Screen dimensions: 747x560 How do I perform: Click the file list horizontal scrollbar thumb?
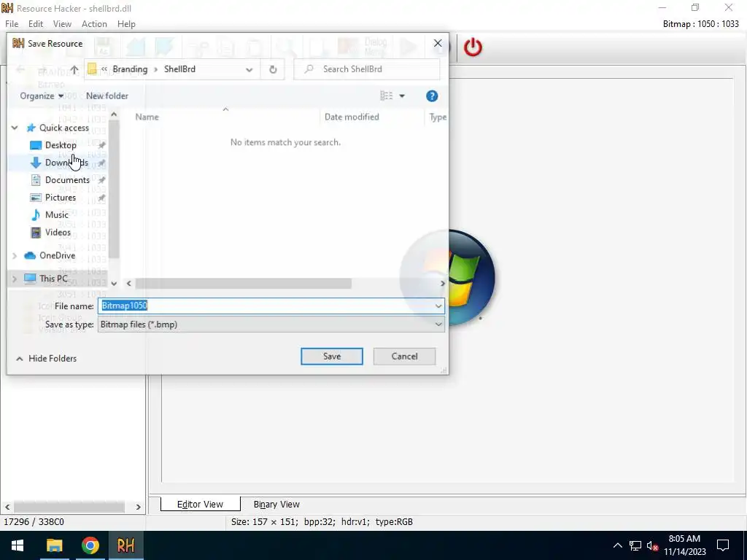tap(244, 284)
